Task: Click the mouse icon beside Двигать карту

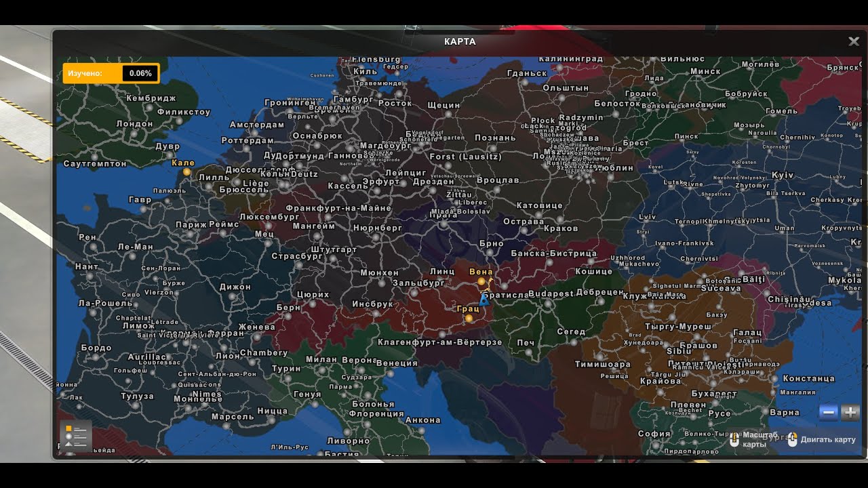Action: point(792,439)
